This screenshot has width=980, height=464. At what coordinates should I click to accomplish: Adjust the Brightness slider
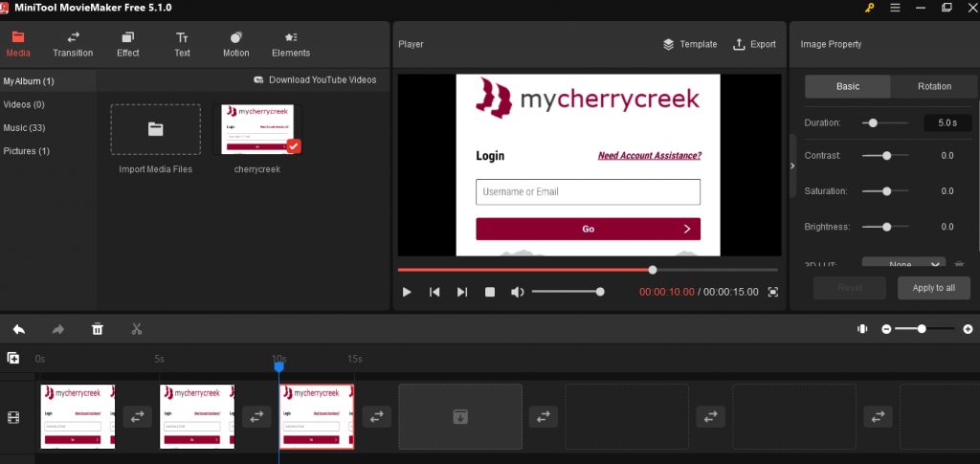[x=885, y=227]
